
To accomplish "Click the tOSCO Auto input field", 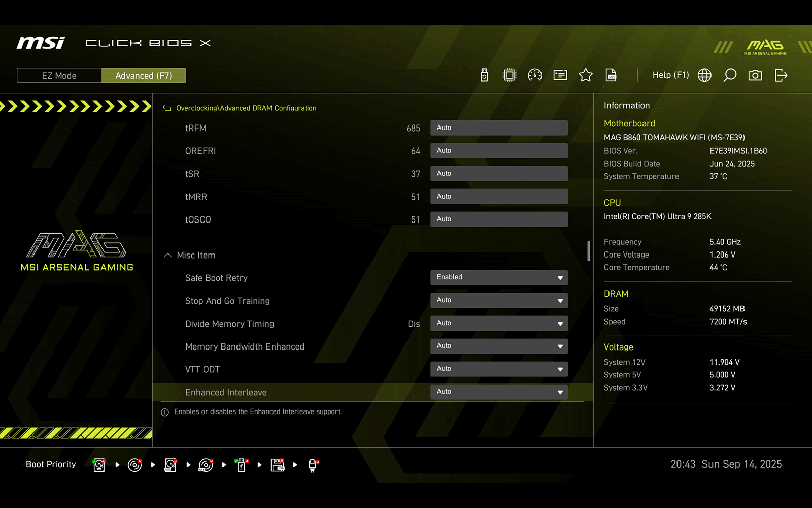I will (499, 219).
